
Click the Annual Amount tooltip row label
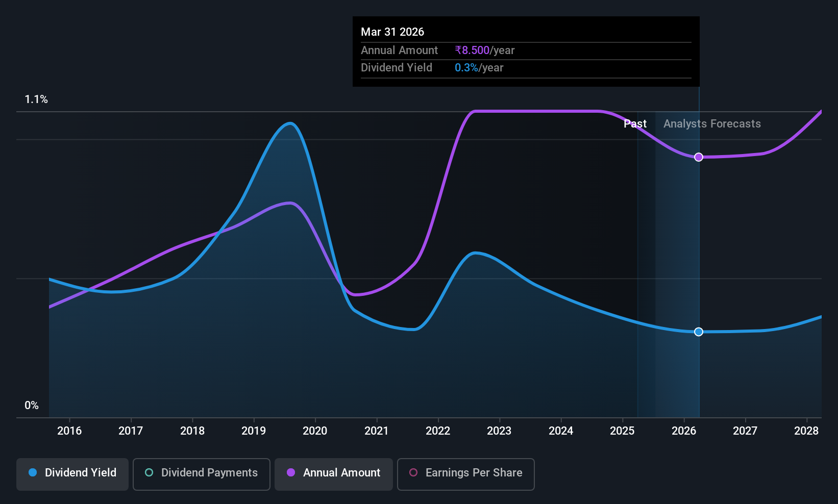point(399,51)
